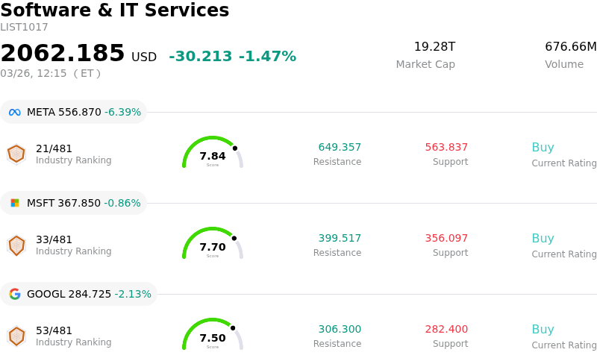Click MSFT's Buy current rating
The height and width of the screenshot is (364, 597).
(x=543, y=239)
